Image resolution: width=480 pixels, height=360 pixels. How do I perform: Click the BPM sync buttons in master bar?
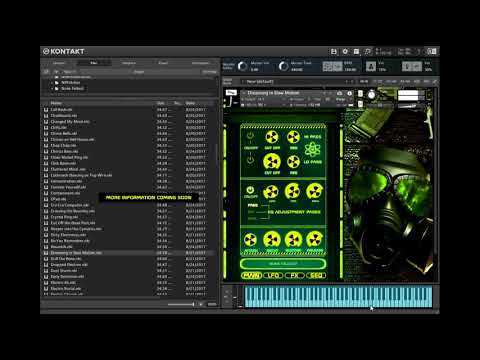332,66
